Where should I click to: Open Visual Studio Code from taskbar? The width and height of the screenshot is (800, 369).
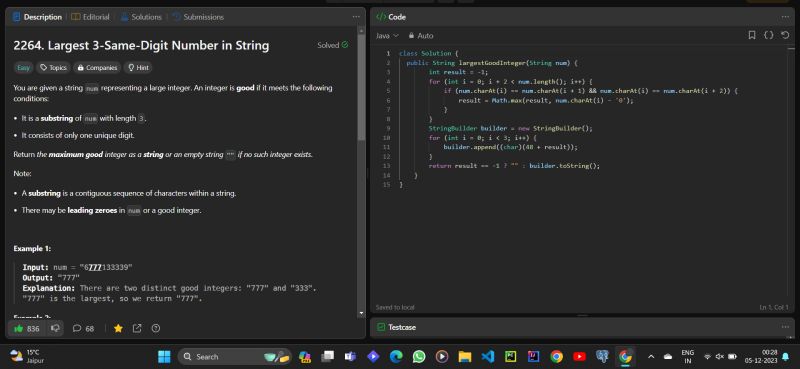pyautogui.click(x=488, y=356)
